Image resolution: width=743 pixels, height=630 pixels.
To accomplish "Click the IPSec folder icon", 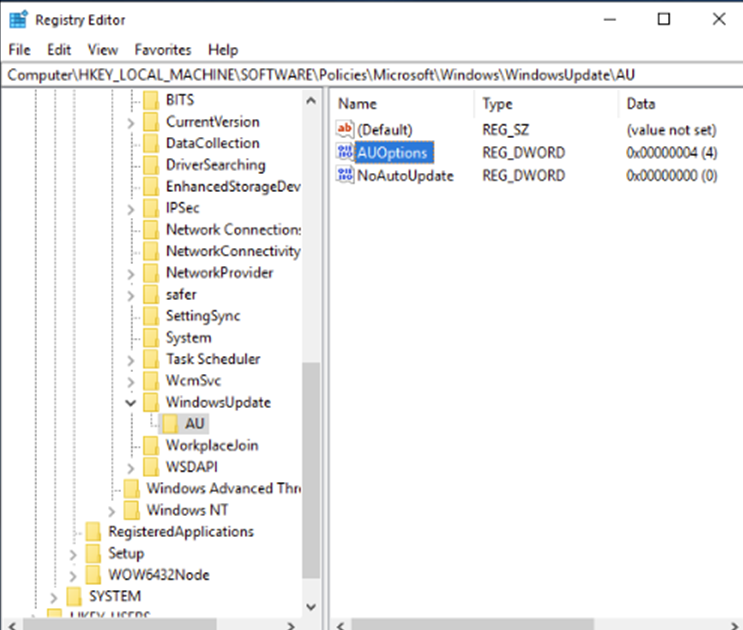I will tap(151, 208).
